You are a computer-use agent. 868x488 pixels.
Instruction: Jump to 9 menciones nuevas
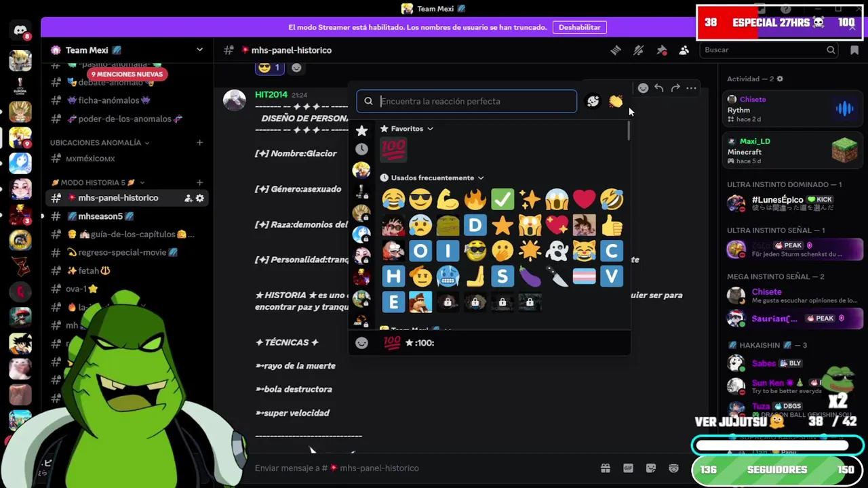pyautogui.click(x=127, y=74)
